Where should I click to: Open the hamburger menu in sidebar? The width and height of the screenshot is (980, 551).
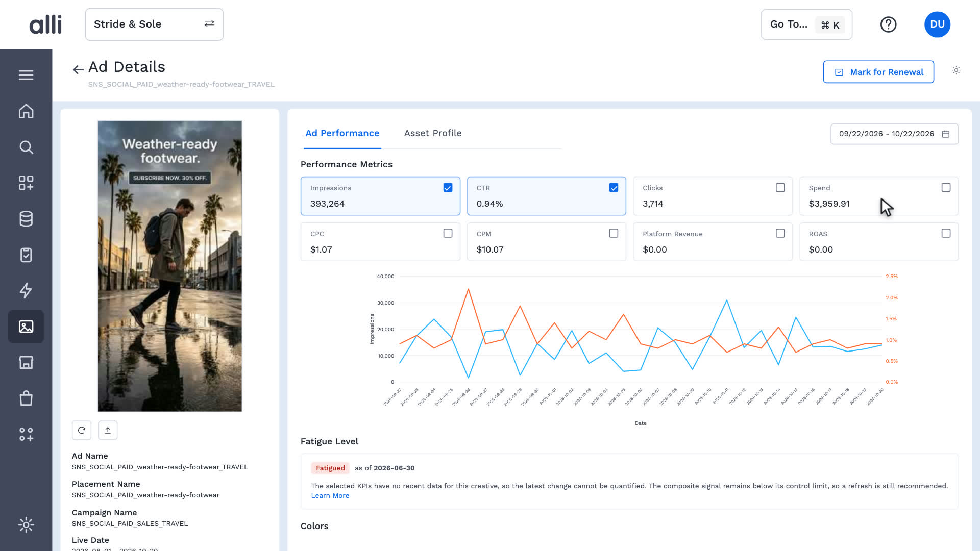26,75
